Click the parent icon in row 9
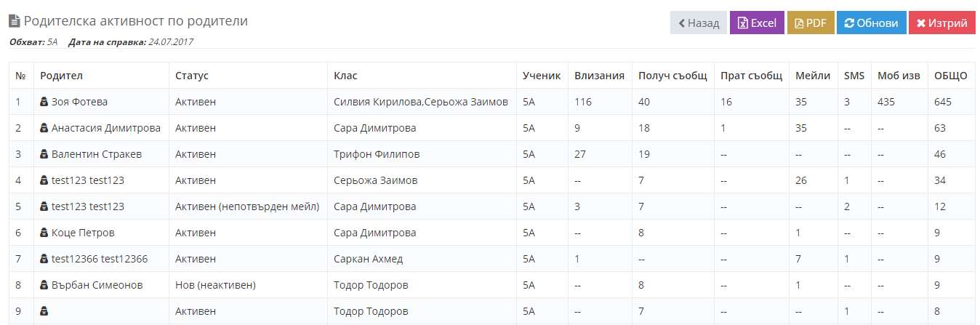 coord(44,311)
